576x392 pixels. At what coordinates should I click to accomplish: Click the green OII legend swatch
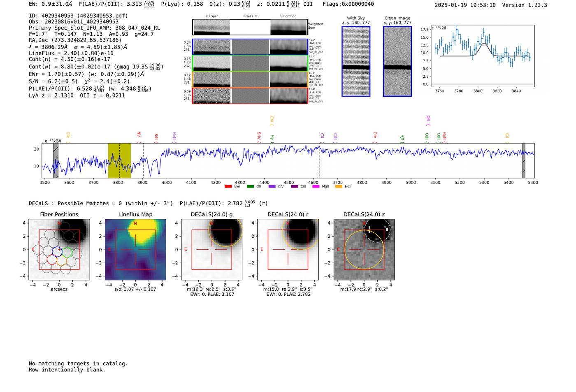[250, 187]
